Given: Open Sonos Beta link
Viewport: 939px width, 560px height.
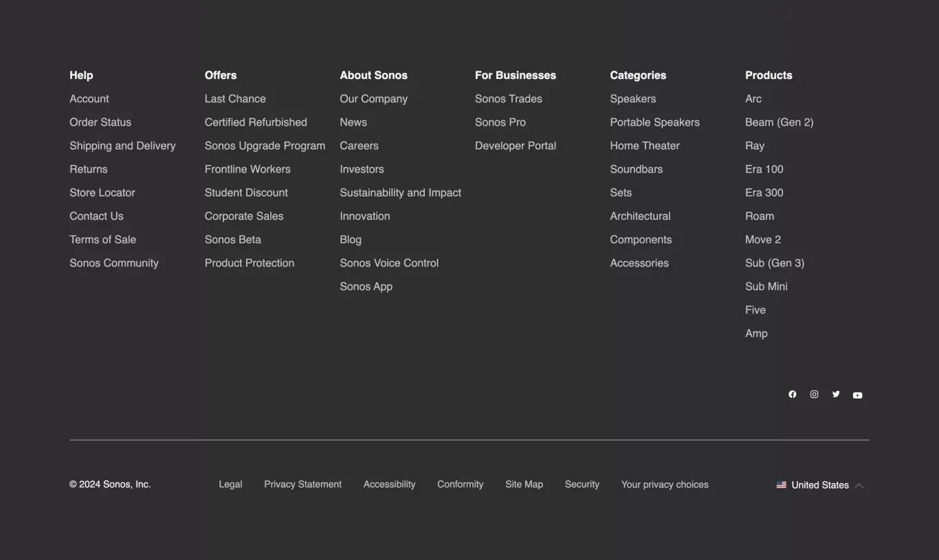Looking at the screenshot, I should 233,239.
